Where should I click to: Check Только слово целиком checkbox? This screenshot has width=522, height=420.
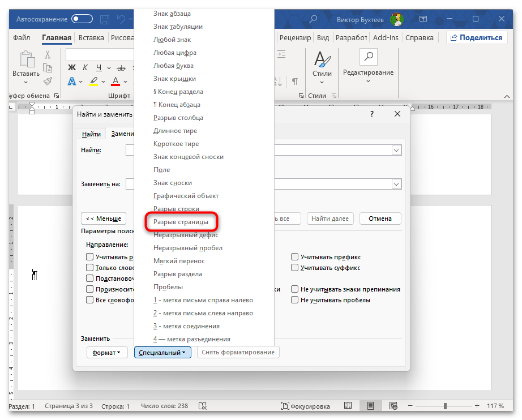pos(89,268)
